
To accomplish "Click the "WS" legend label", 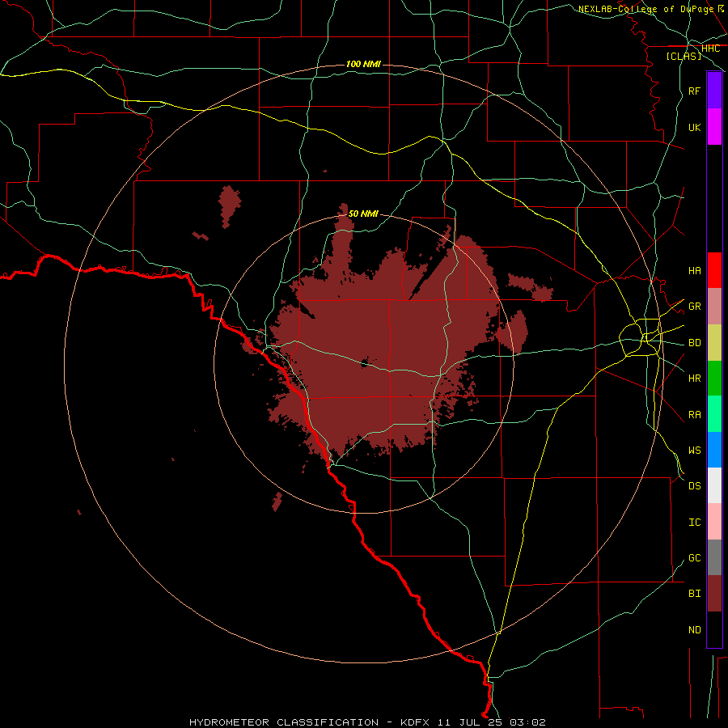I will pyautogui.click(x=694, y=451).
